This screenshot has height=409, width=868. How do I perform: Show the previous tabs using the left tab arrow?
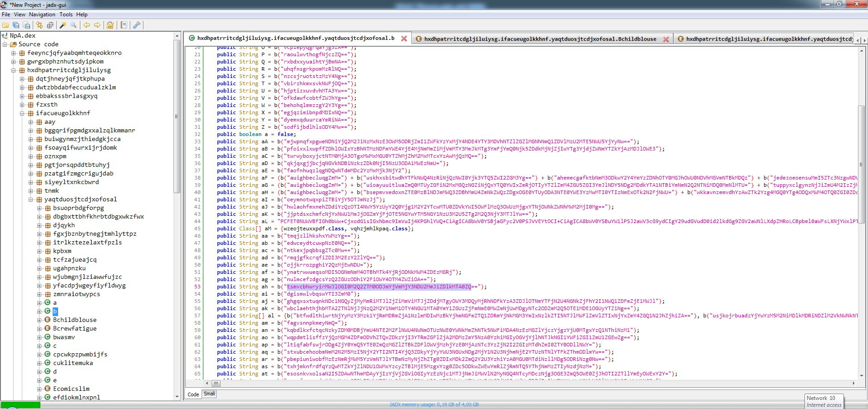click(858, 40)
